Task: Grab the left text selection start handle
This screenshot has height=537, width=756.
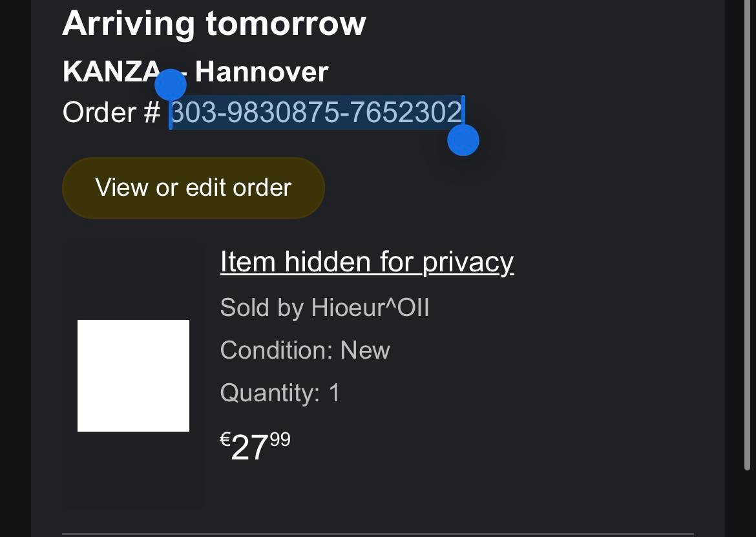Action: 171,85
